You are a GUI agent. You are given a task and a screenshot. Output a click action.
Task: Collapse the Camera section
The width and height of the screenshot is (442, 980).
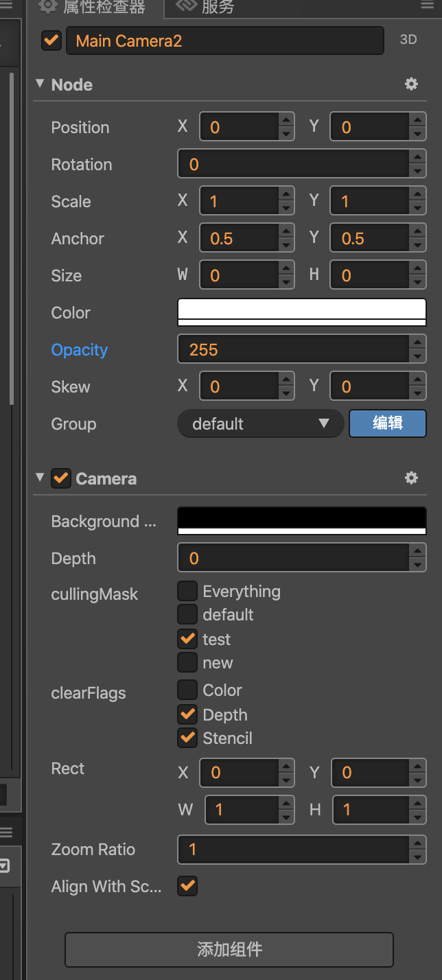40,478
